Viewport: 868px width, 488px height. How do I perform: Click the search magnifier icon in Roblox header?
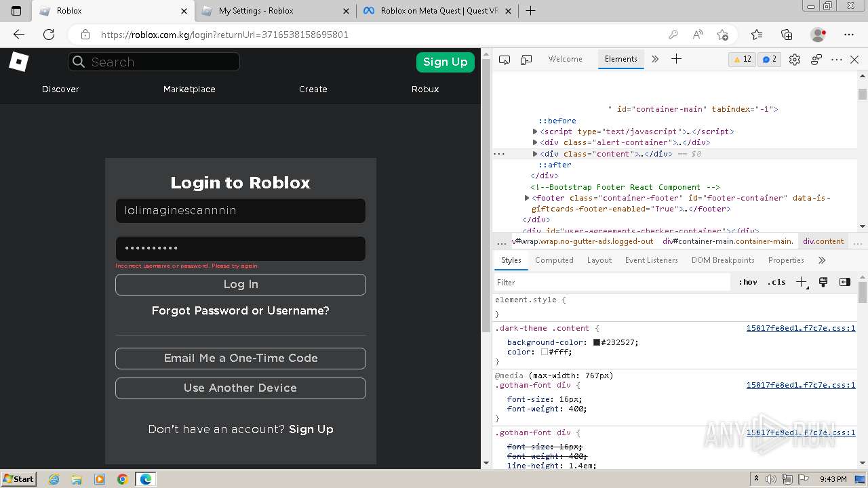tap(79, 62)
